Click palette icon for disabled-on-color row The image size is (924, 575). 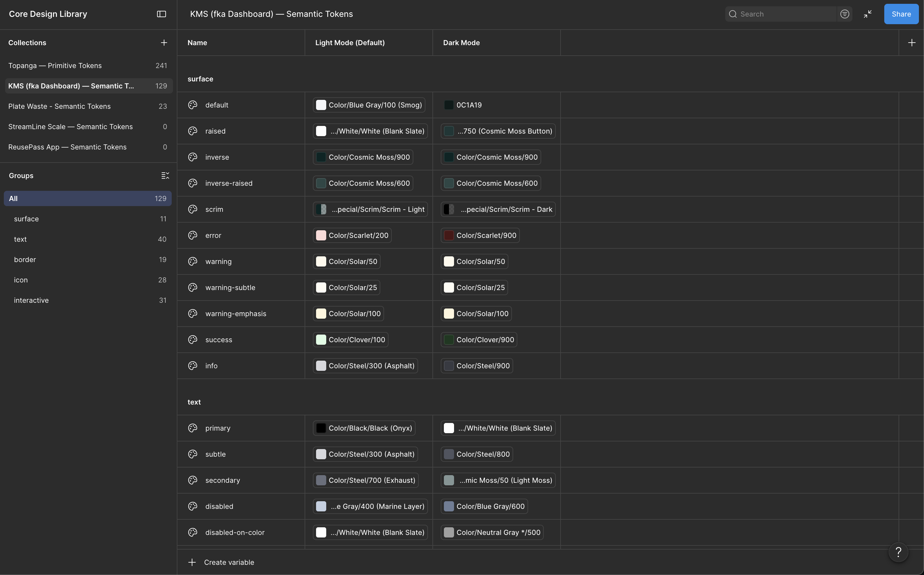click(x=193, y=532)
